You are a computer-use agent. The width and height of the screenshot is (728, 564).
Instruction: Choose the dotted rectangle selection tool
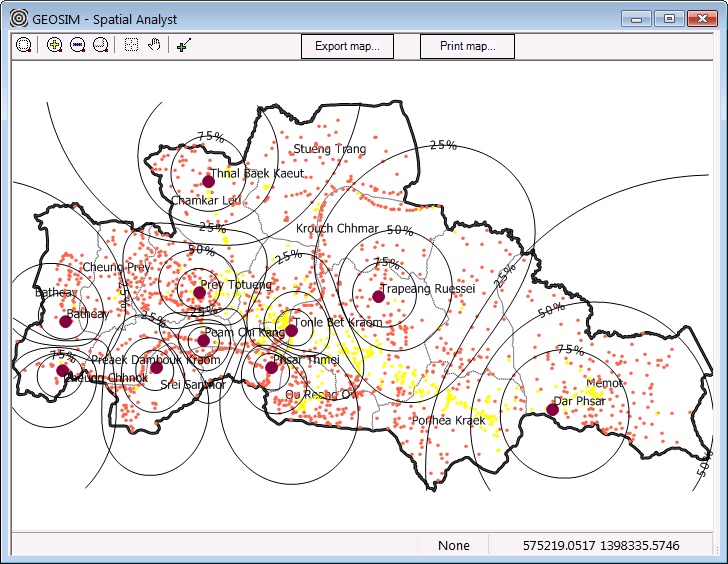tap(131, 45)
